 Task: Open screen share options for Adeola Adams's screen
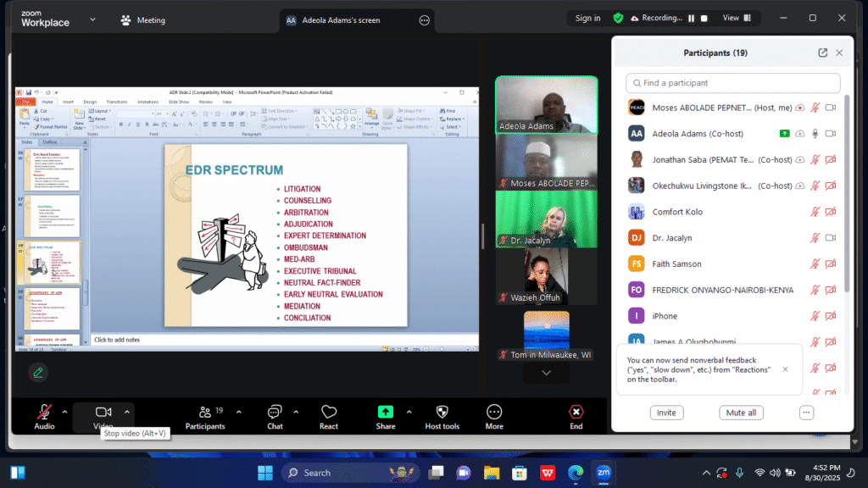click(x=424, y=20)
